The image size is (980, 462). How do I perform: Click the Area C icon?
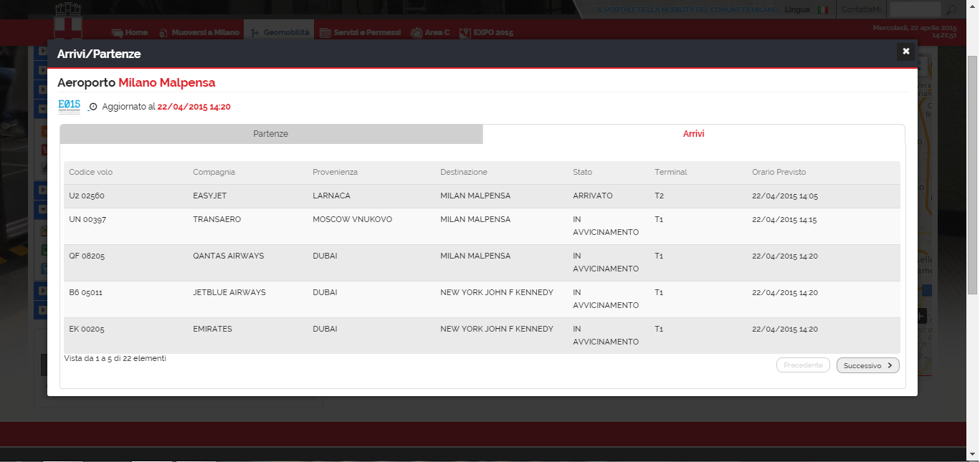pos(417,33)
